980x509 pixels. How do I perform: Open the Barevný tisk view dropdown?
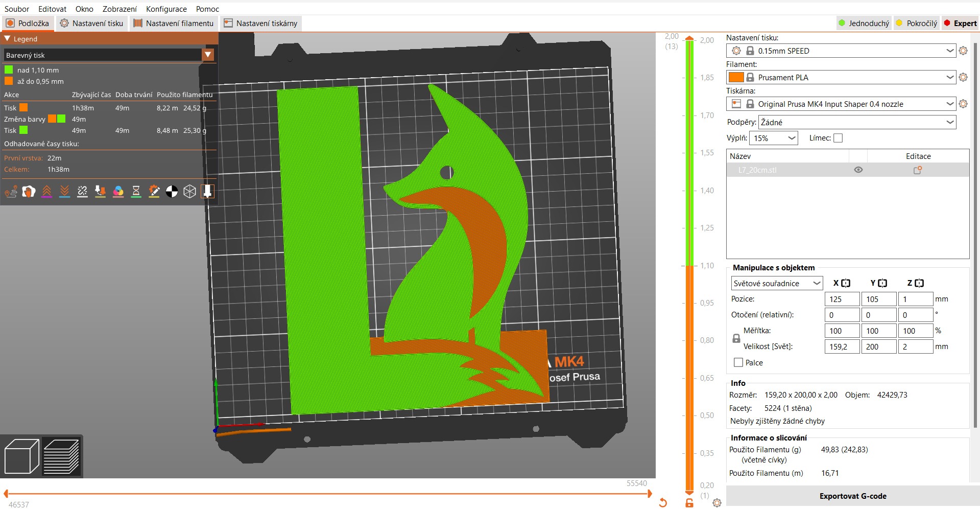(208, 55)
